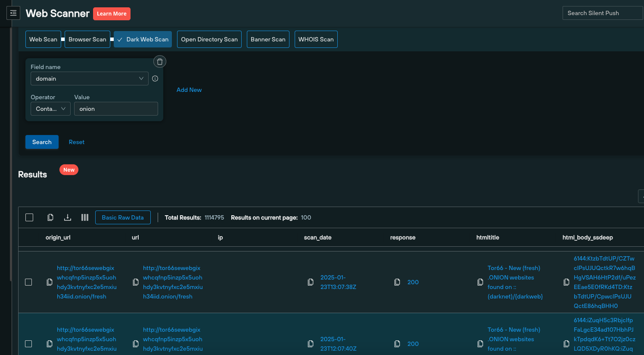Reset the query filters
Image resolution: width=644 pixels, height=355 pixels.
77,142
